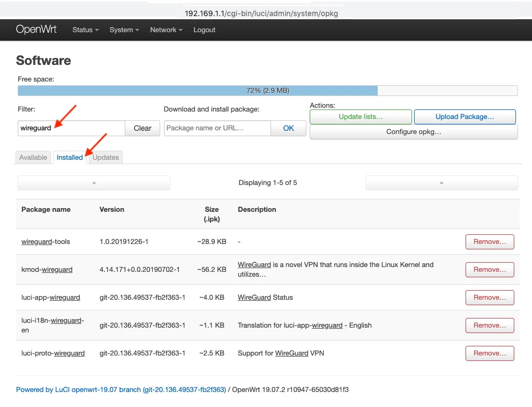Expand the System dropdown menu
Image resolution: width=532 pixels, height=407 pixels.
(124, 30)
